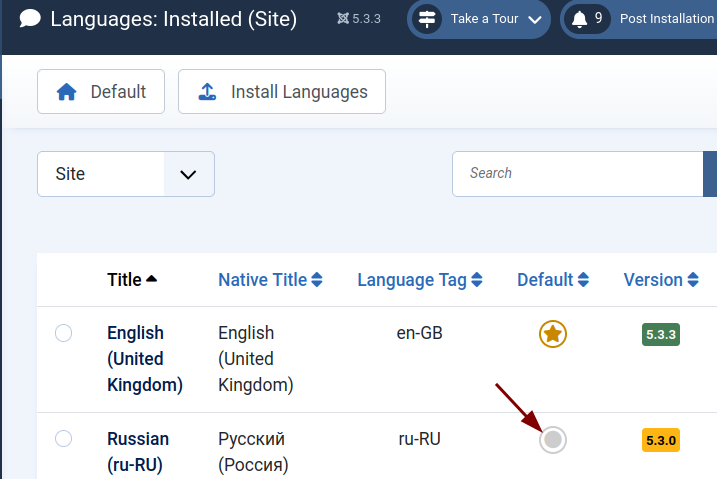Expand the Take a Tour dropdown chevron

(535, 19)
